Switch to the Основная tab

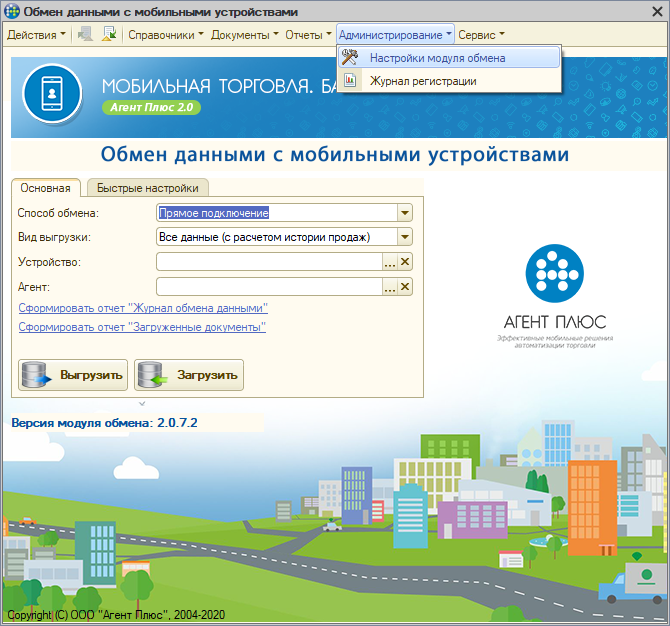[46, 188]
